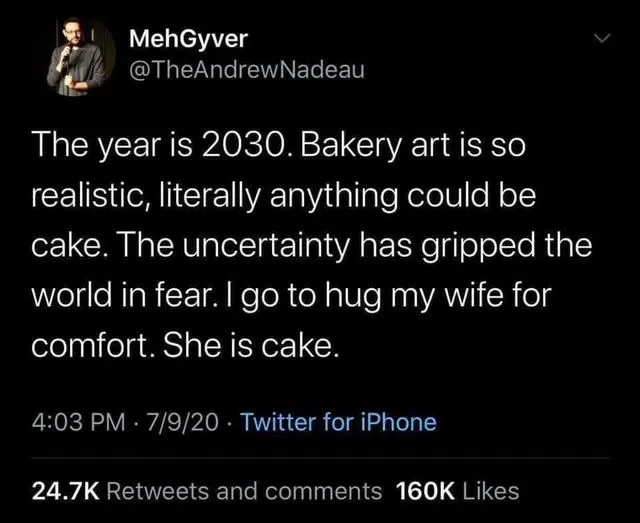Open the tweet options chevron menu
Viewport: 640px width, 523px height.
[x=600, y=40]
